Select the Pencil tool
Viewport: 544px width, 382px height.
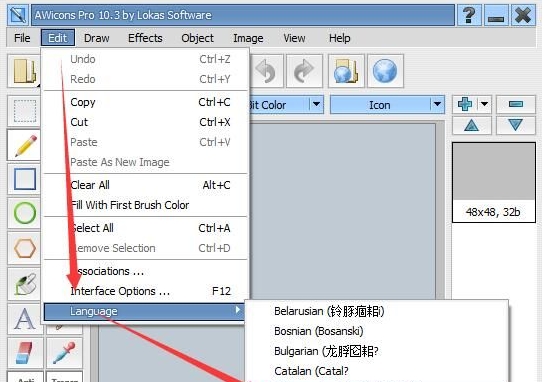point(24,145)
